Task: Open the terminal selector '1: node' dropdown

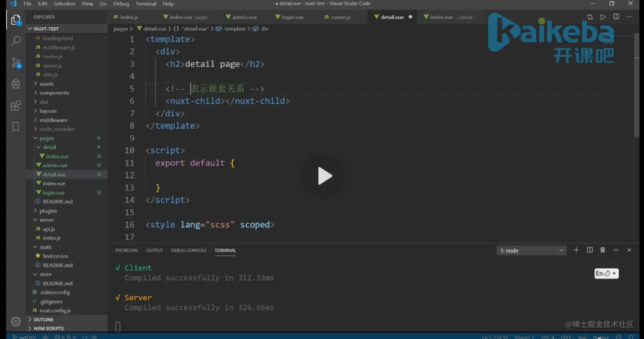Action: (532, 250)
